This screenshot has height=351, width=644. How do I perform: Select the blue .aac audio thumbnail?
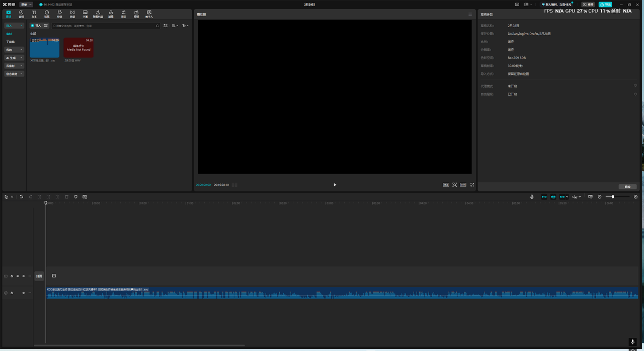44,48
